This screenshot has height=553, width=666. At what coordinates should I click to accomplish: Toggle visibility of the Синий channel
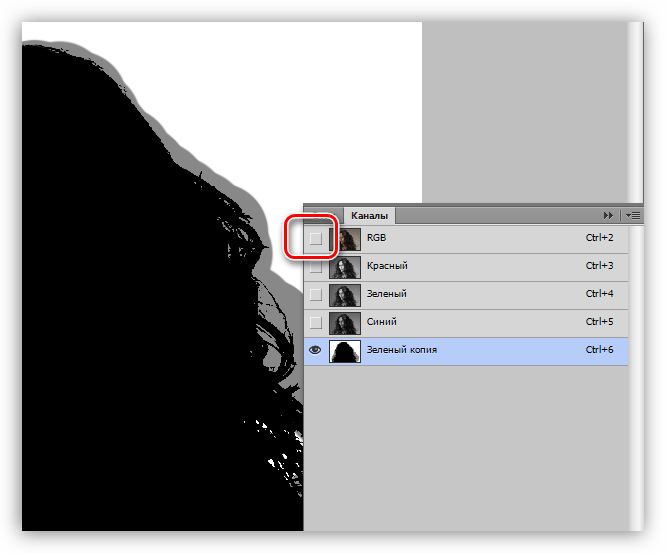316,323
